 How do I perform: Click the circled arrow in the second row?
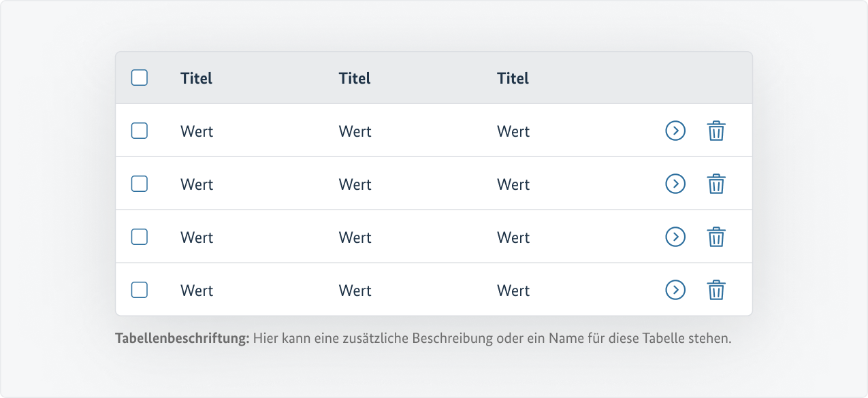click(675, 184)
